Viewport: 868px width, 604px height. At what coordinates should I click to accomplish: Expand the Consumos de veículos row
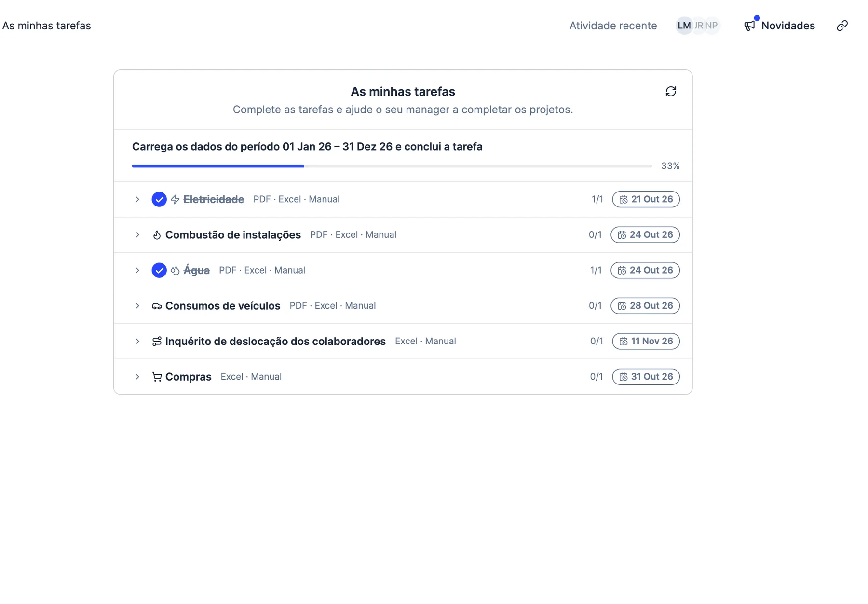click(137, 306)
